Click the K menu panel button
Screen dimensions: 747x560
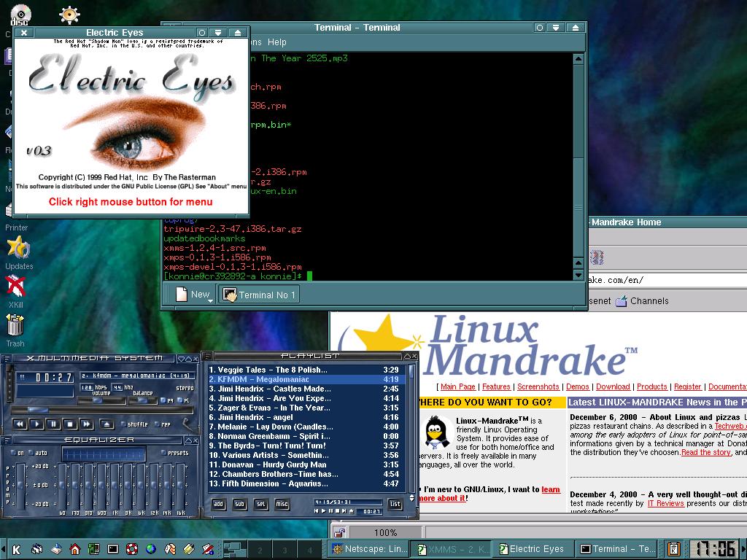coord(16,549)
